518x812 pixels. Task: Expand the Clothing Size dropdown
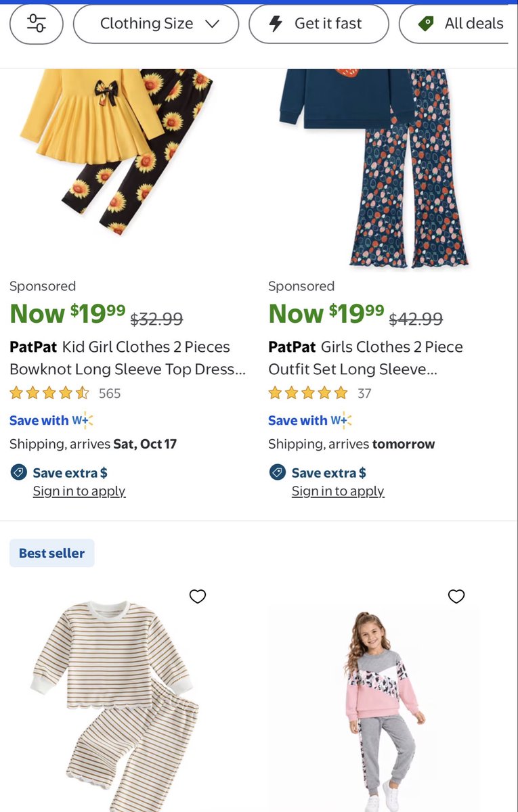(156, 24)
